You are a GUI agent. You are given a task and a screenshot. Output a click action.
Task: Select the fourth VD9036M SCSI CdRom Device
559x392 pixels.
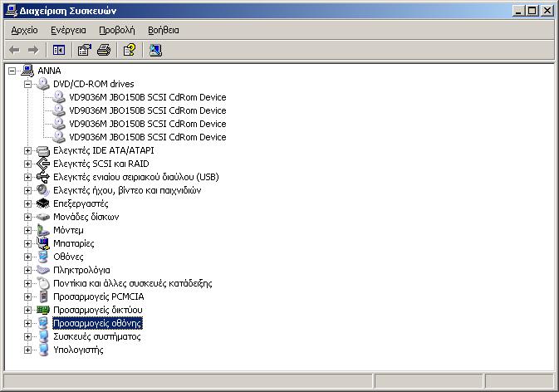click(148, 137)
